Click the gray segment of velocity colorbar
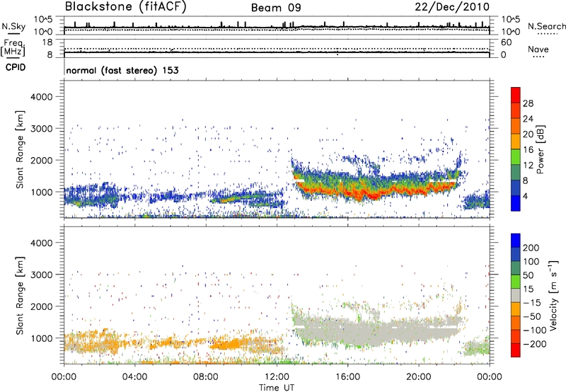This screenshot has height=392, width=566. point(516,296)
